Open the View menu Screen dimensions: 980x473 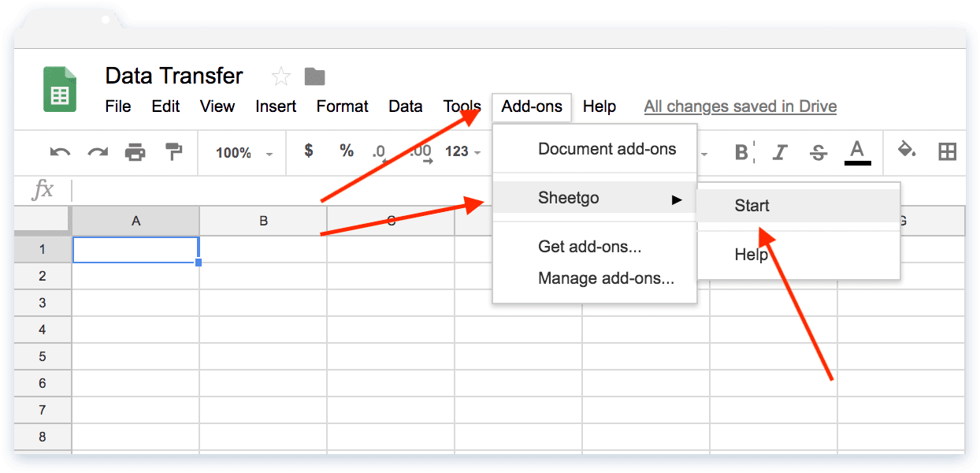(x=217, y=106)
